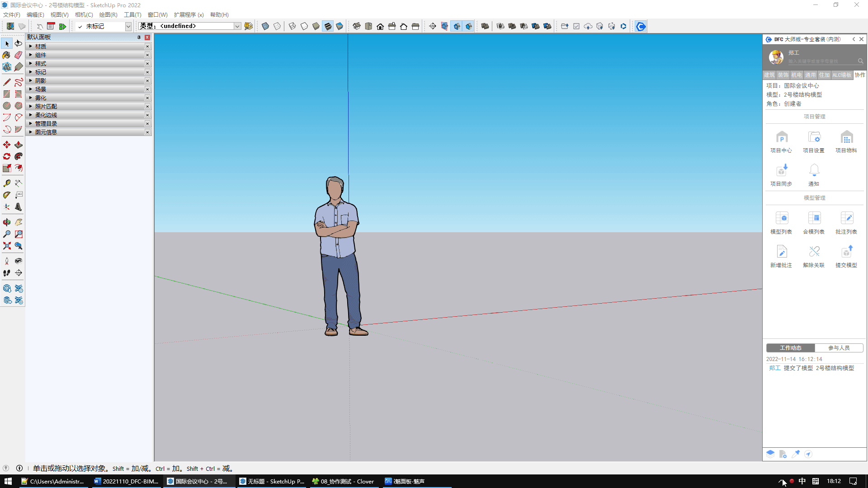Activate the Tape Measure tool

coord(7,183)
